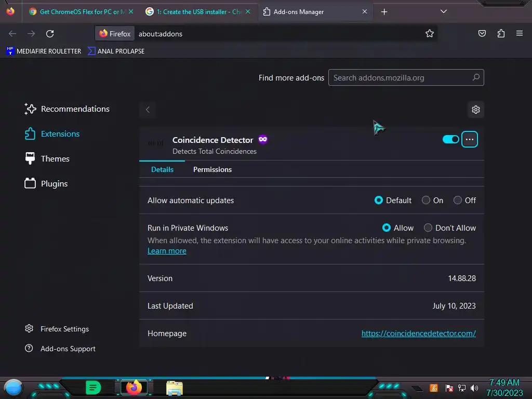Click the orange tray application icon
Screen dimensions: 532x399
point(434,388)
